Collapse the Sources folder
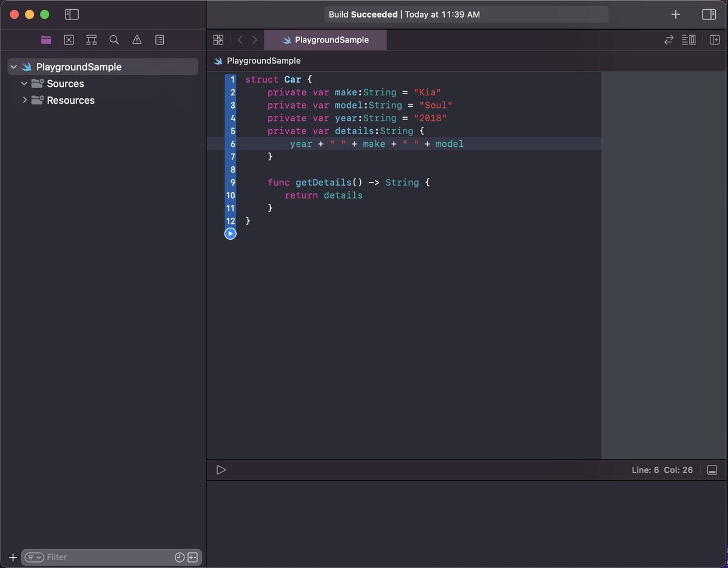The image size is (728, 568). coord(24,84)
